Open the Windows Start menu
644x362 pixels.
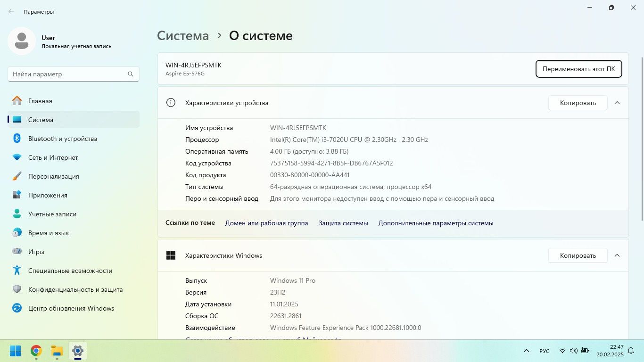[x=16, y=351]
